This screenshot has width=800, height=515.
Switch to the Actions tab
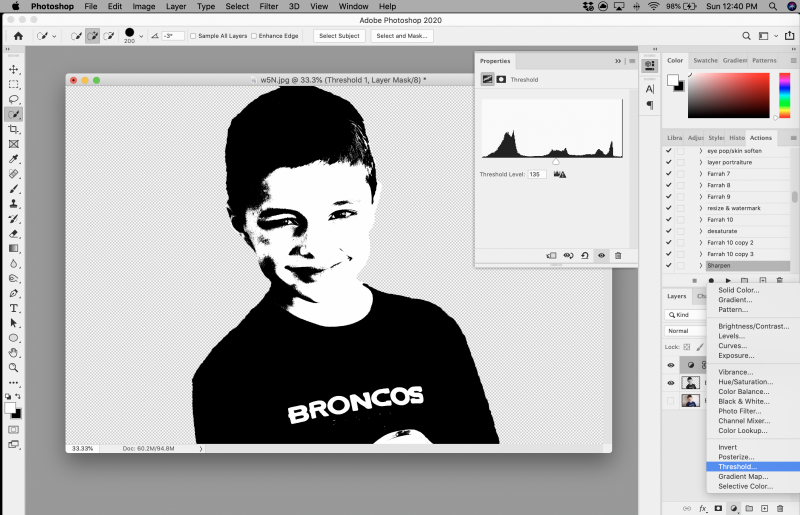coord(761,138)
